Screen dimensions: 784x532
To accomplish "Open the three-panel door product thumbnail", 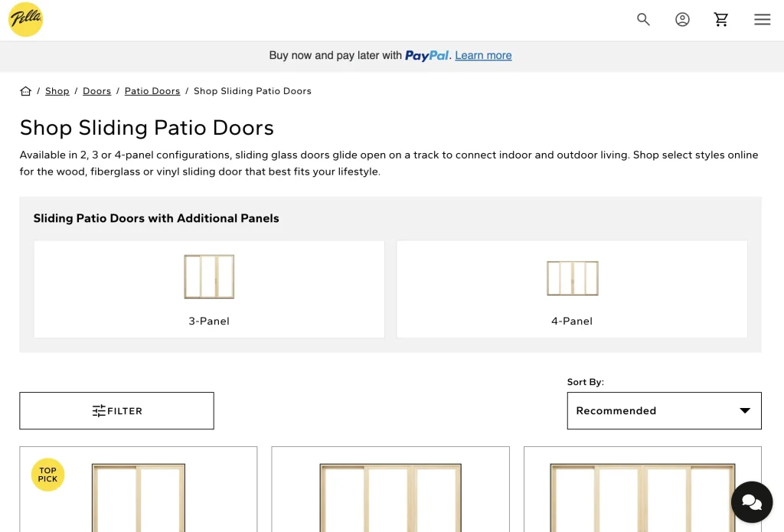I will [x=390, y=496].
